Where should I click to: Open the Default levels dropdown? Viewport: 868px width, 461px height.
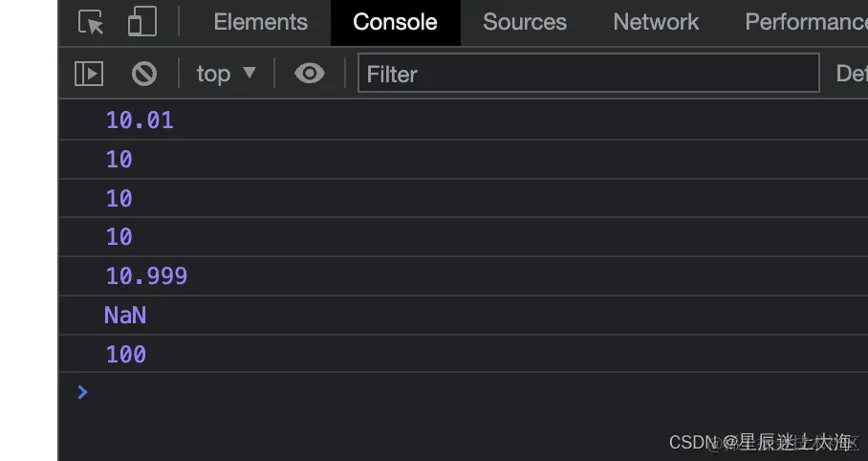coord(851,74)
